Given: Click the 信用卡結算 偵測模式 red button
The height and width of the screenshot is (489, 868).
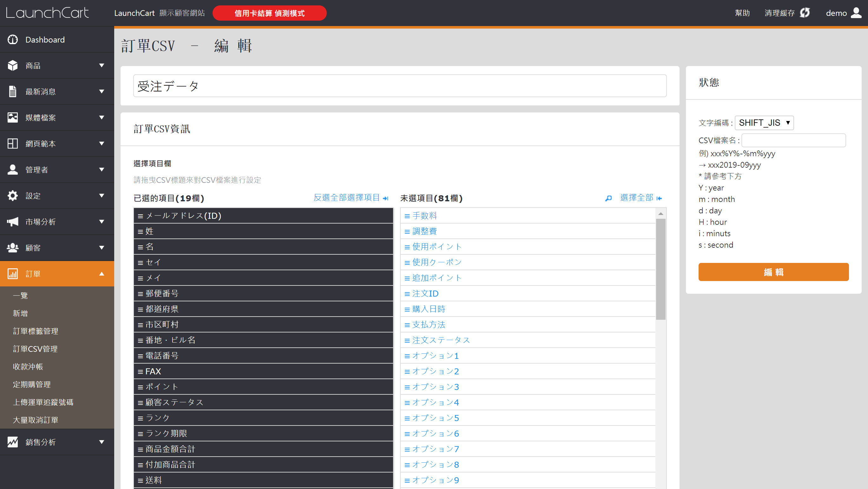Looking at the screenshot, I should (269, 13).
